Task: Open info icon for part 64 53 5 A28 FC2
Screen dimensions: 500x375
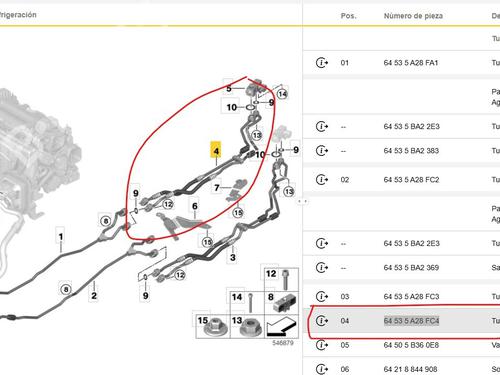Action: tap(322, 179)
